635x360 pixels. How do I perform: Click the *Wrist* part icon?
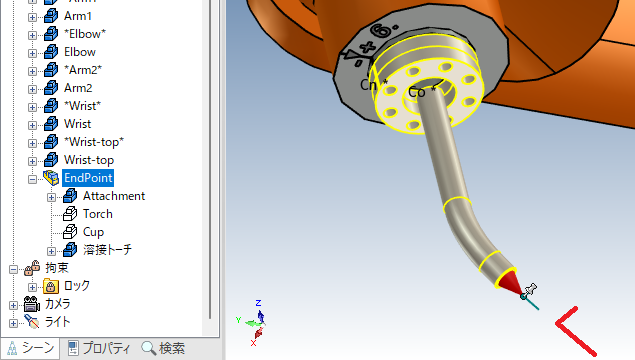coord(51,106)
